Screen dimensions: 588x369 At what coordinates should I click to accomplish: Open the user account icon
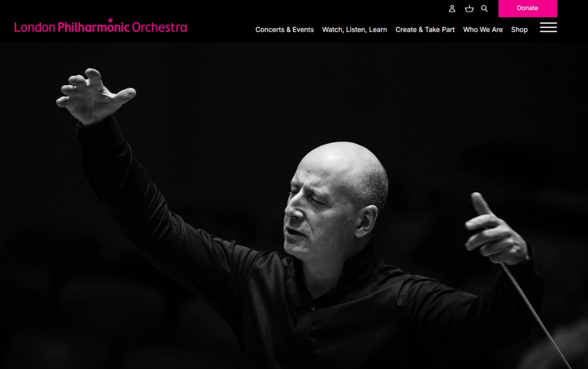pyautogui.click(x=452, y=8)
